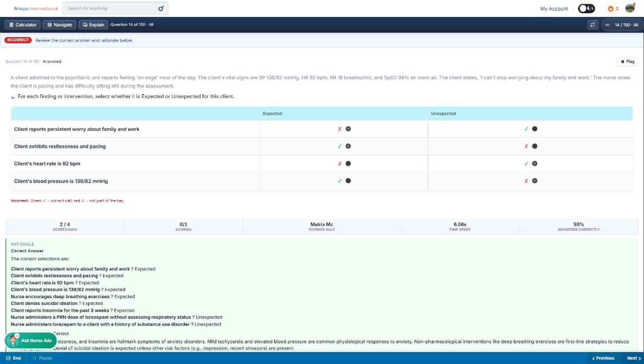The width and height of the screenshot is (644, 364).
Task: Click the Explain button
Action: click(93, 25)
